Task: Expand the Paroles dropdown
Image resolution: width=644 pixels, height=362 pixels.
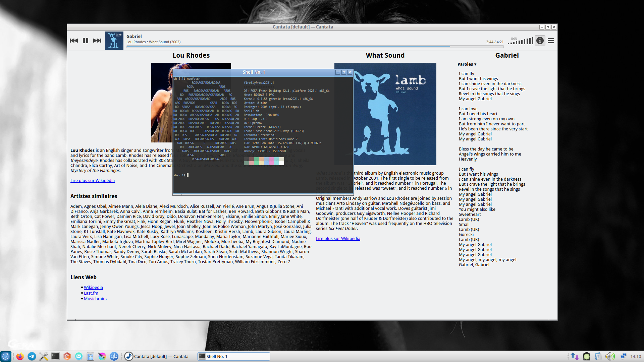Action: pyautogui.click(x=467, y=64)
